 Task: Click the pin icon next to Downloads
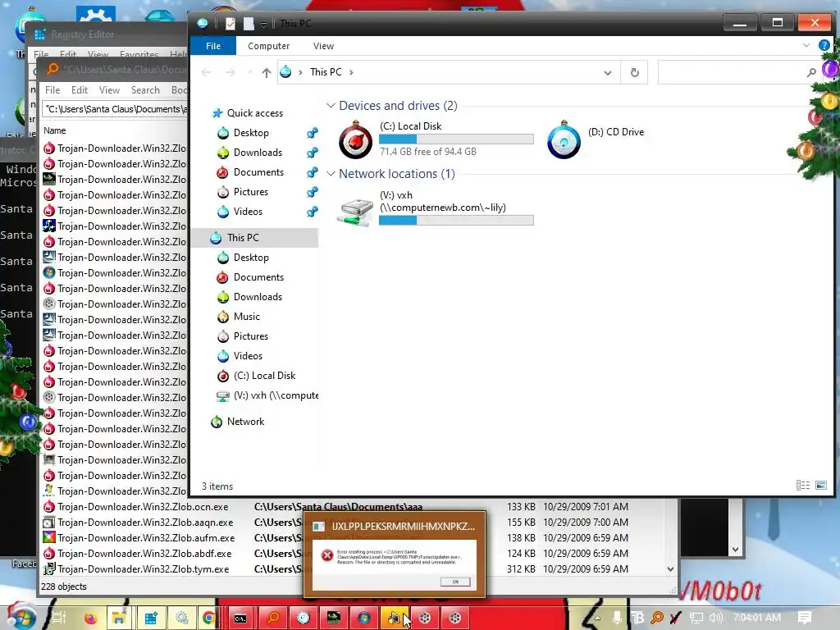pos(313,153)
